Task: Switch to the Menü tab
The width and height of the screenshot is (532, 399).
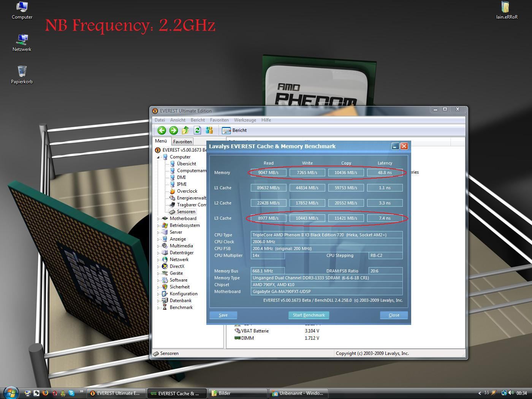Action: [161, 141]
